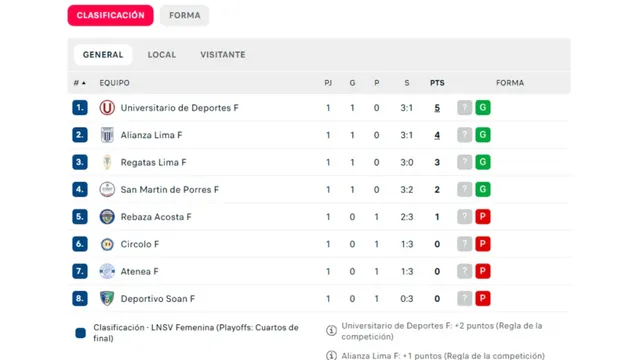
Task: Click Circolo F team logo
Action: pyautogui.click(x=107, y=244)
